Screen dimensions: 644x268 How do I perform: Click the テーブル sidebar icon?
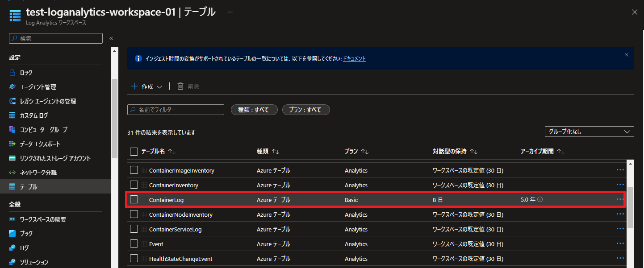(13, 187)
